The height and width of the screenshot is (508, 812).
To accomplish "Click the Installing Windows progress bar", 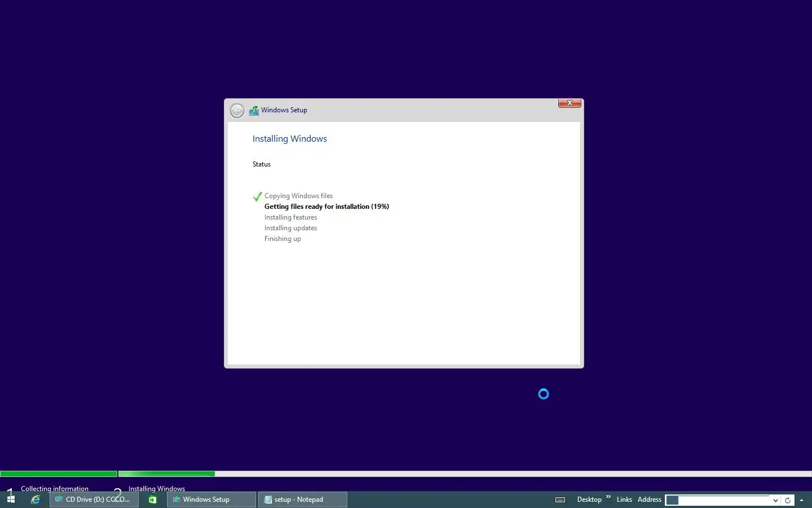I will tap(465, 474).
